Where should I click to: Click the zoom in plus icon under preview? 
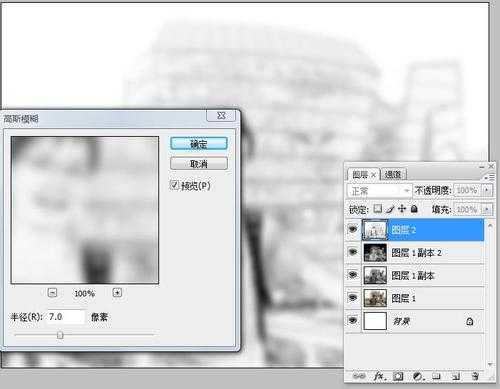point(117,293)
